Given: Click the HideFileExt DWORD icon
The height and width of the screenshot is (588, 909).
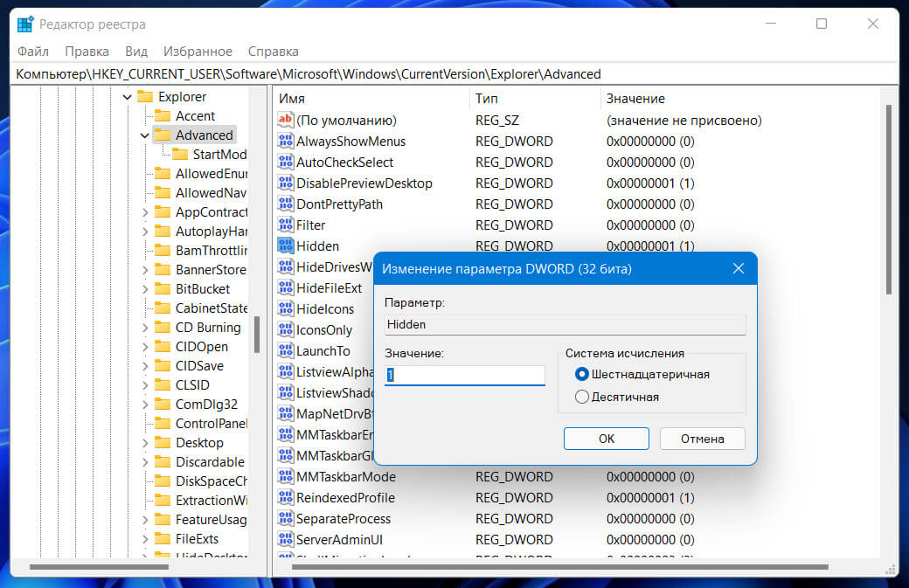Looking at the screenshot, I should (285, 288).
